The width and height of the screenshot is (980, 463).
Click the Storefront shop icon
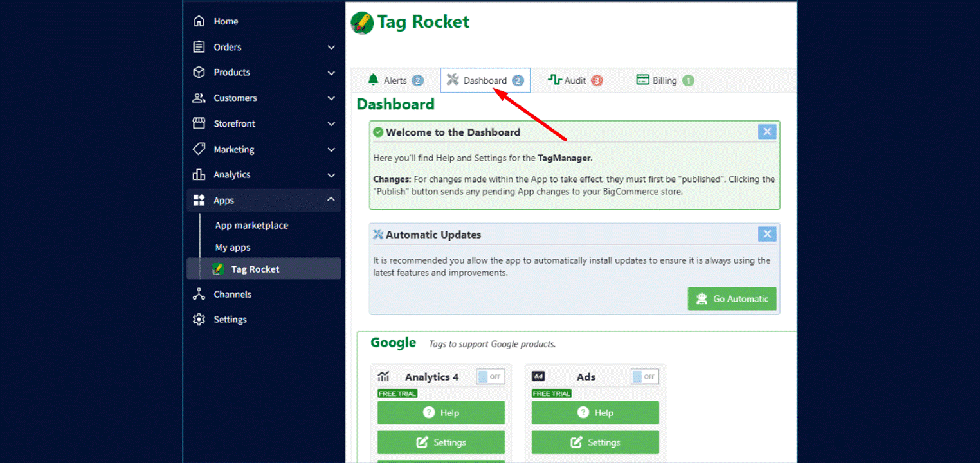click(199, 123)
